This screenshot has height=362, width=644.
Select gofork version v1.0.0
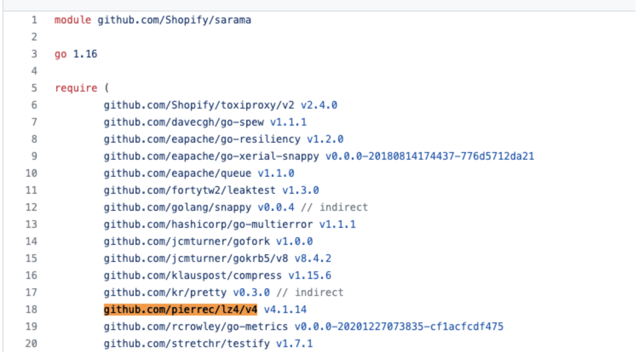click(294, 241)
